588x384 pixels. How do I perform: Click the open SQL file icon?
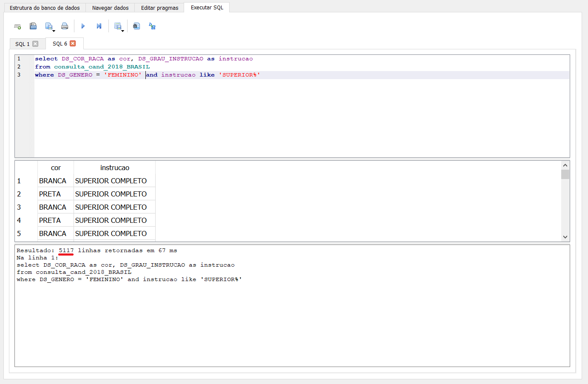point(33,26)
